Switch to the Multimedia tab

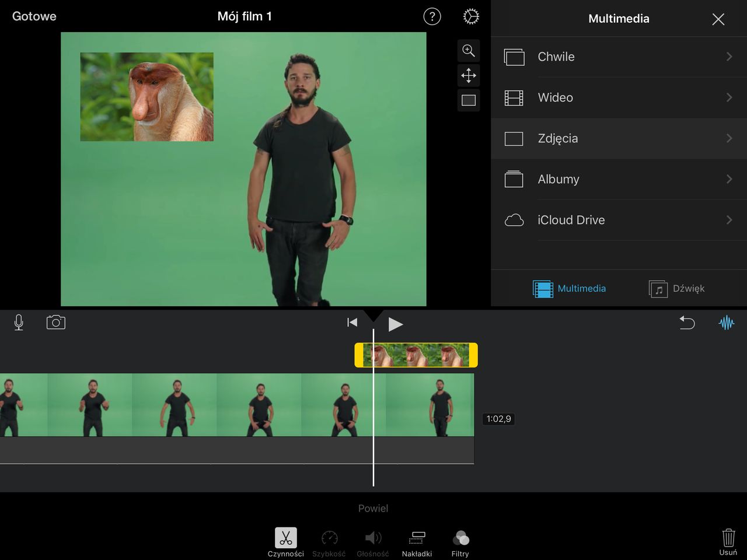point(570,289)
